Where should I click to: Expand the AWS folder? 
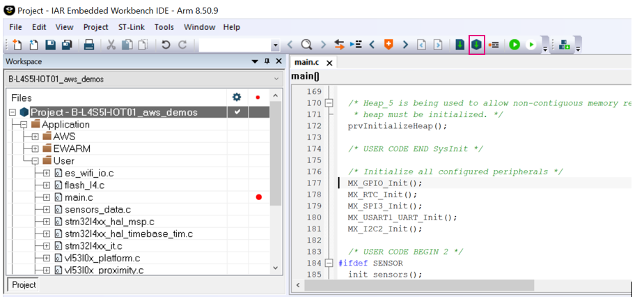click(x=35, y=137)
